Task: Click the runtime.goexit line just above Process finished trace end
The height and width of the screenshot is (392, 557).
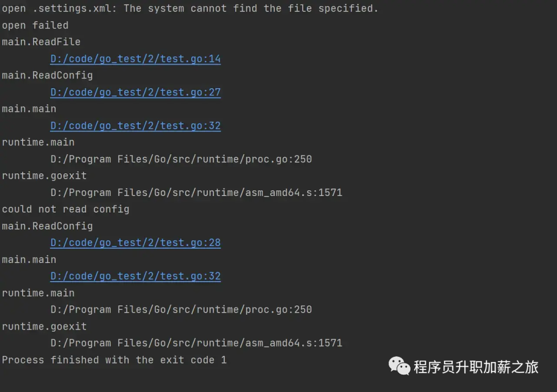Action: click(x=44, y=326)
